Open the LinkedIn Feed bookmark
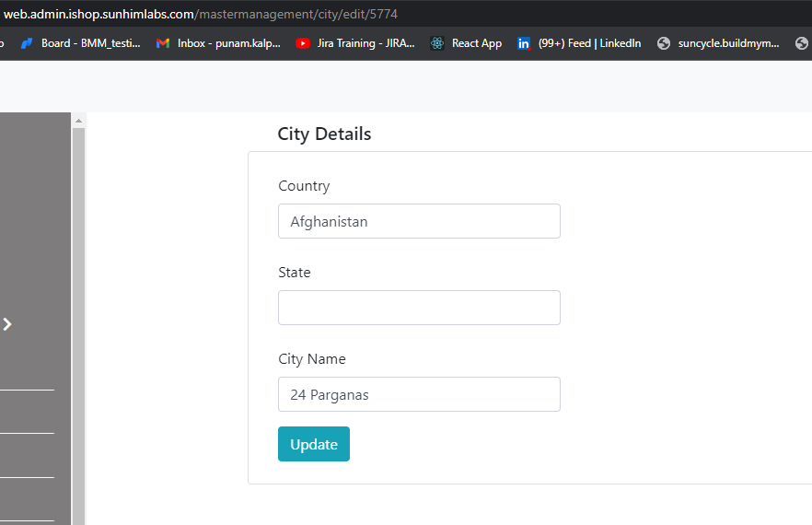Viewport: 812px width, 525px height. pyautogui.click(x=579, y=43)
